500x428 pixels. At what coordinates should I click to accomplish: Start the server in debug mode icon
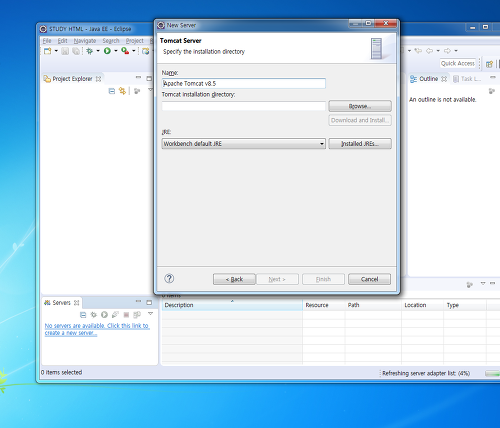click(x=94, y=315)
